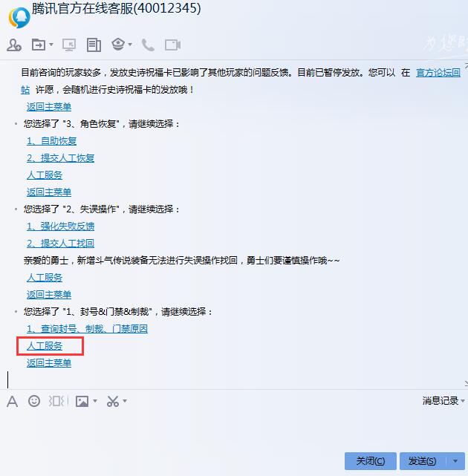Open the document panel icon
This screenshot has width=468, height=476.
(94, 45)
